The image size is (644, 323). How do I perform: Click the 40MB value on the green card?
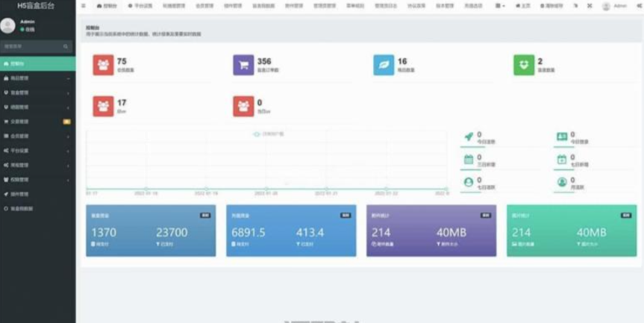point(592,233)
